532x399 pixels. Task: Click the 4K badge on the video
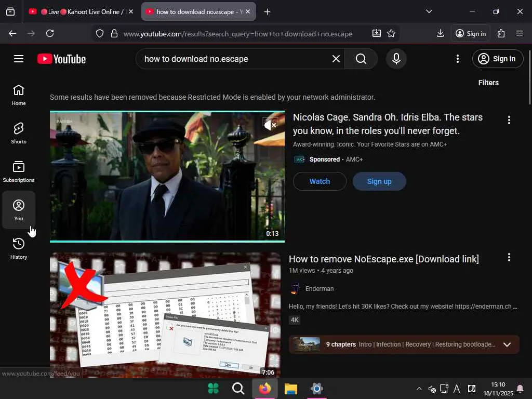pos(295,320)
